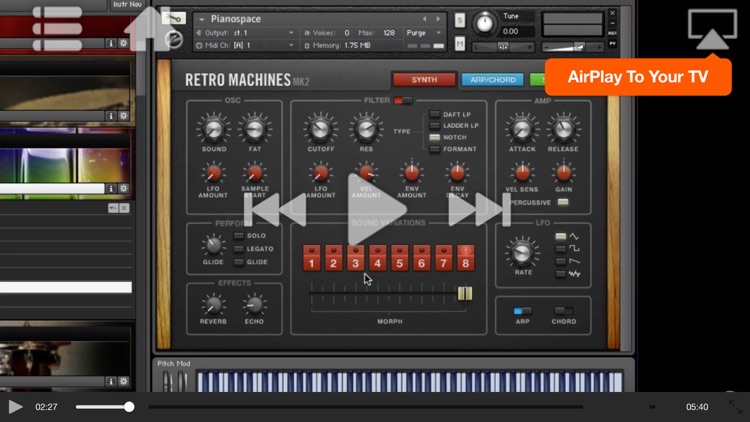The image size is (750, 422).
Task: Select sound variation 5
Action: (x=399, y=258)
